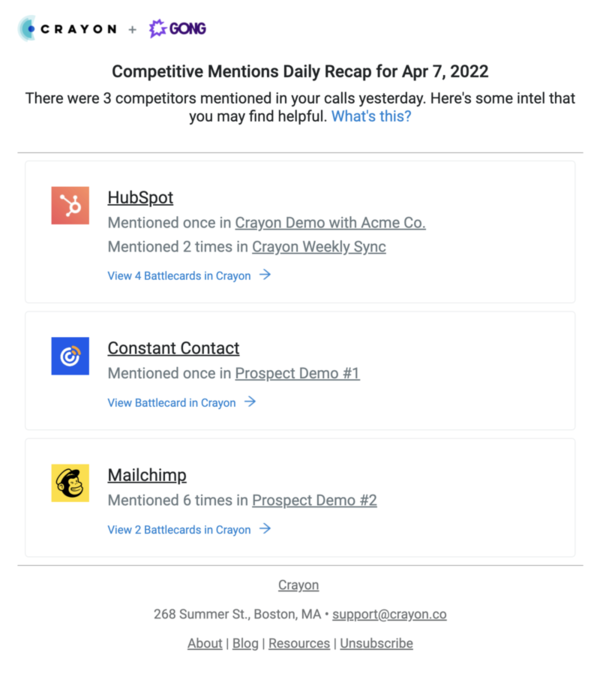Image resolution: width=600 pixels, height=677 pixels.
Task: Click the Crayon logo in the header
Action: pyautogui.click(x=68, y=29)
